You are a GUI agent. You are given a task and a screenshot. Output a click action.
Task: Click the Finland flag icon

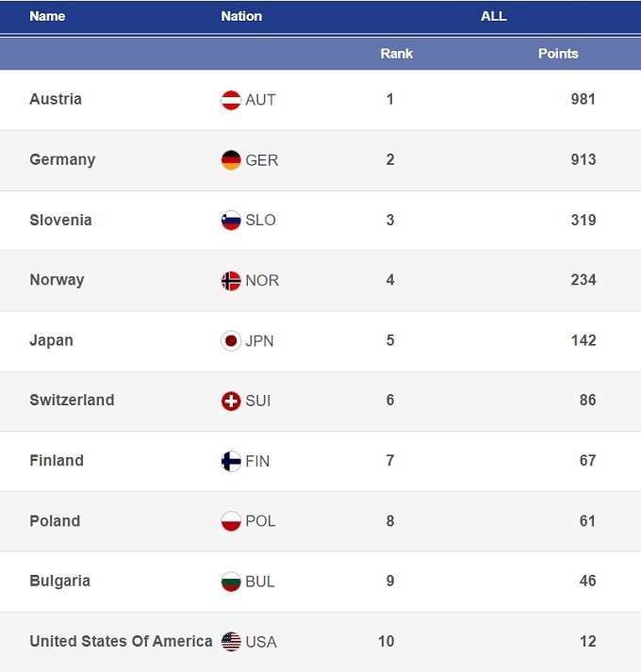(x=231, y=462)
